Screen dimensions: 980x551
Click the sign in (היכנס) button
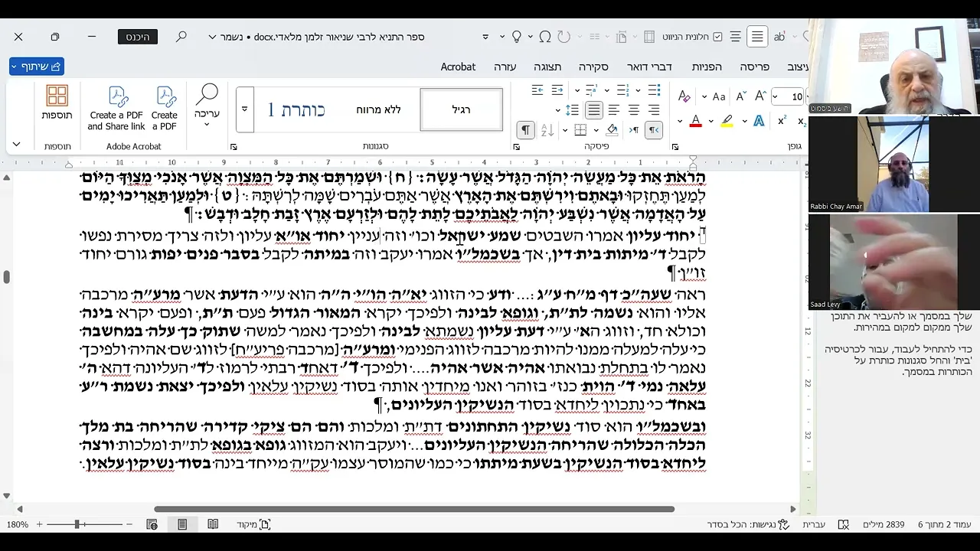[x=138, y=37]
